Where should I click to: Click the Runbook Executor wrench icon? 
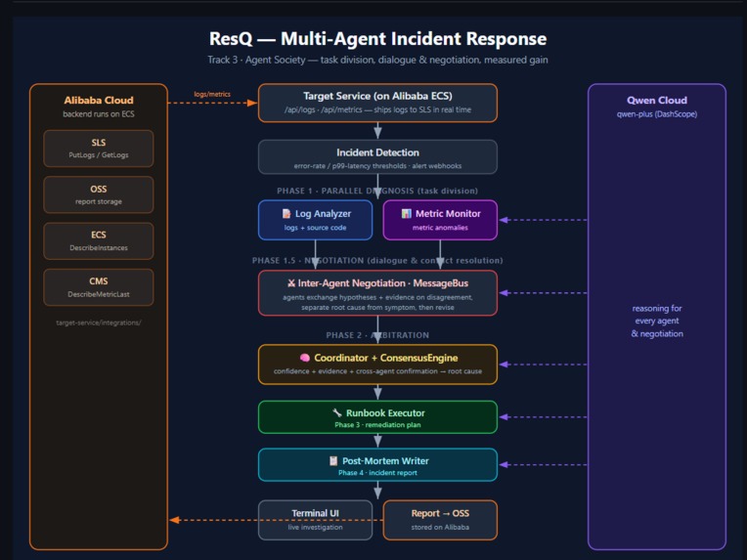[x=337, y=412]
